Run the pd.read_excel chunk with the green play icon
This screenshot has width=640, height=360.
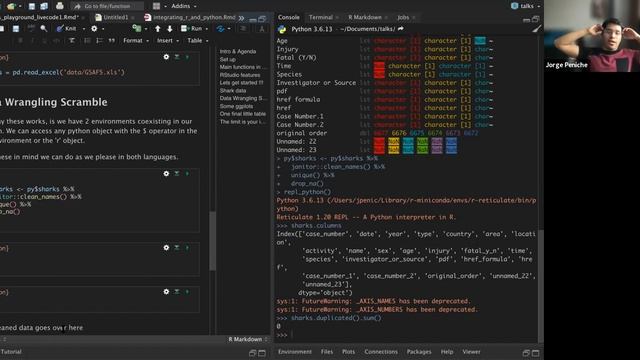tap(187, 57)
